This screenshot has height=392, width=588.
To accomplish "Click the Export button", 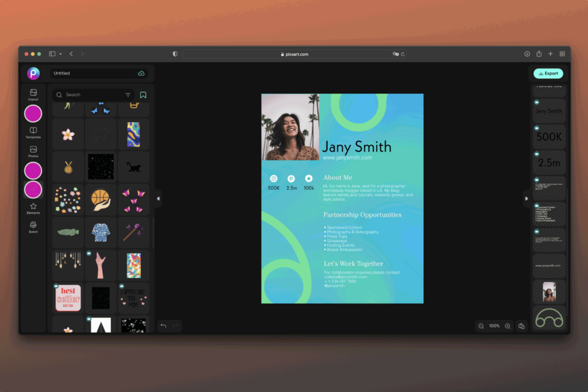I will click(548, 73).
